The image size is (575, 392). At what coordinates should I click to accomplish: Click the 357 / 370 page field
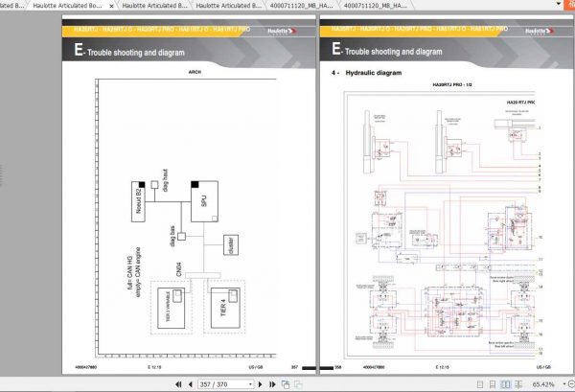coord(223,384)
